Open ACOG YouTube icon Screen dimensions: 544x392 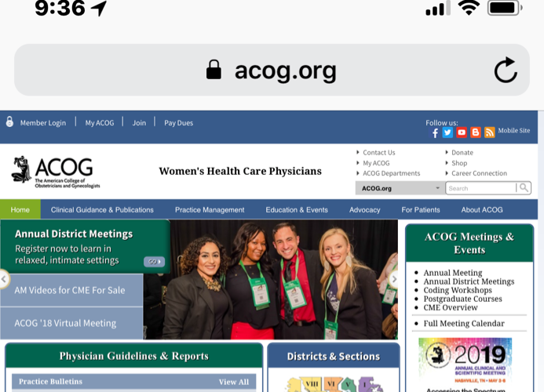[462, 132]
